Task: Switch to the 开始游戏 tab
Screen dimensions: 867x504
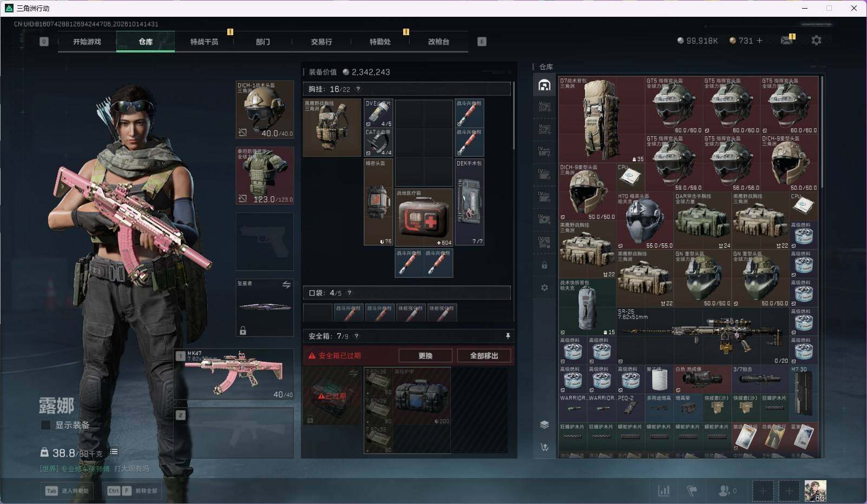Action: [87, 42]
